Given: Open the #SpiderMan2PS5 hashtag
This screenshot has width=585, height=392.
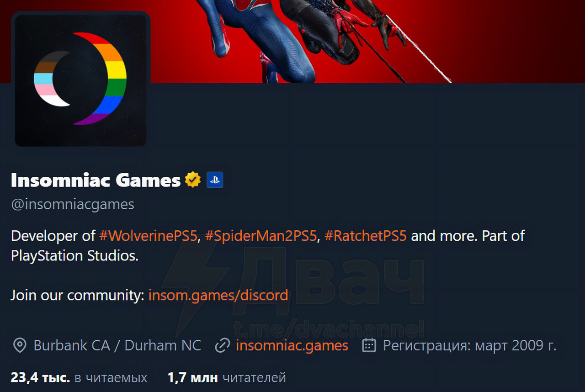Looking at the screenshot, I should 261,236.
